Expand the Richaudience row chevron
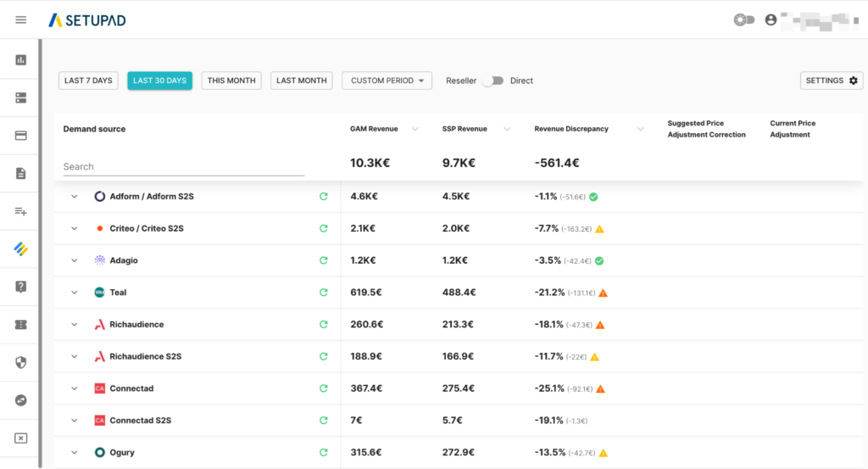 [x=75, y=325]
